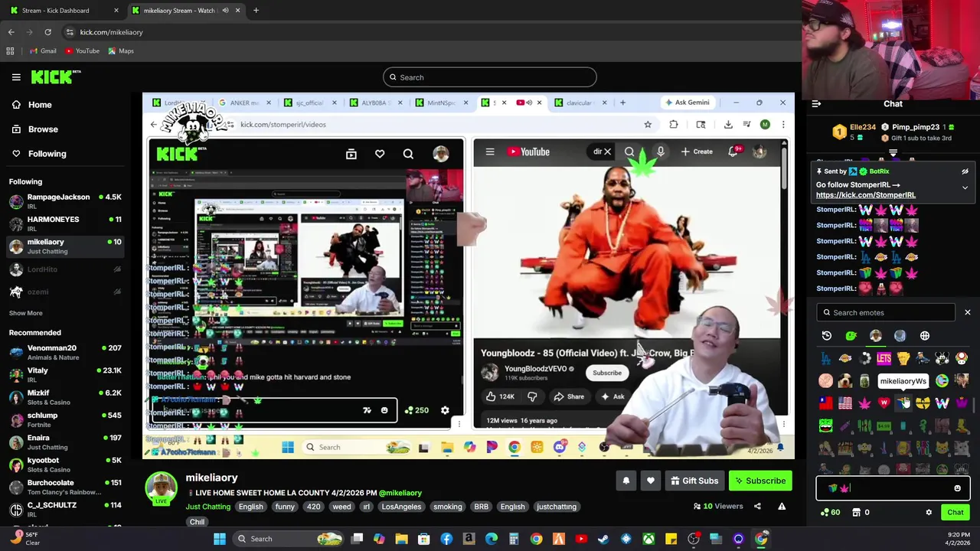Open the Gmail bookmark

(x=42, y=51)
